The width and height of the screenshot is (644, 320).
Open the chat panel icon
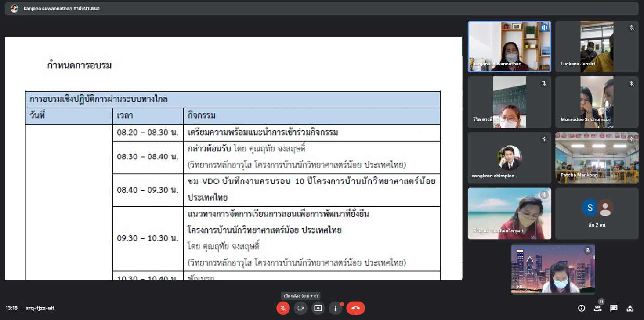point(614,308)
